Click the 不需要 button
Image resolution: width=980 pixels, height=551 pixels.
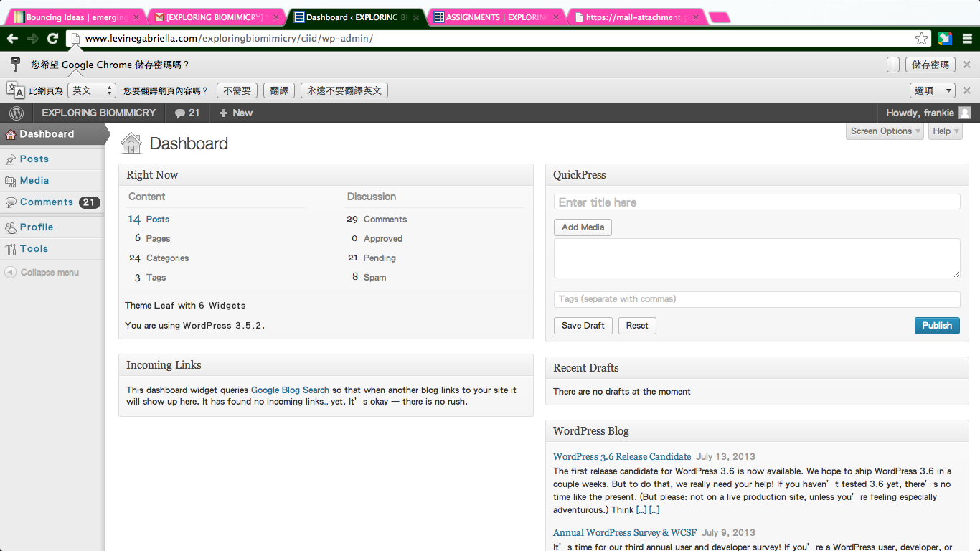tap(237, 90)
